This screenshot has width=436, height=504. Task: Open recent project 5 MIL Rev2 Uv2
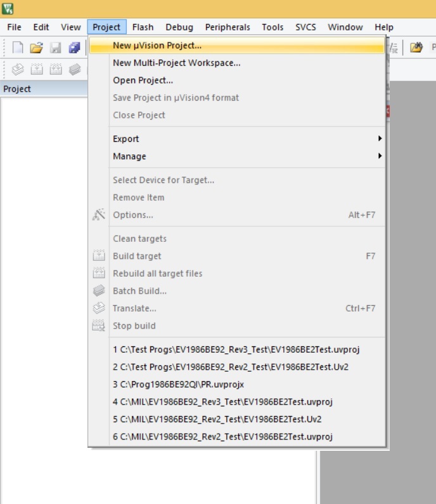(237, 419)
